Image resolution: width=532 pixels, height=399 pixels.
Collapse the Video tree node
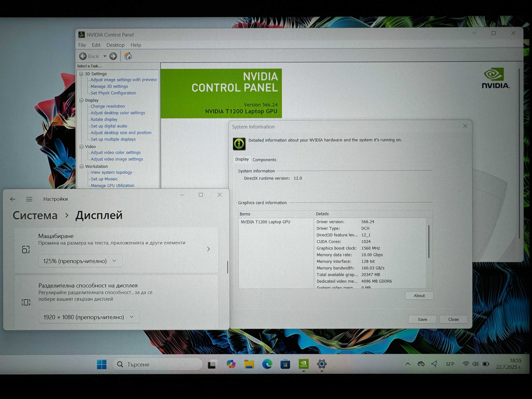(x=81, y=146)
